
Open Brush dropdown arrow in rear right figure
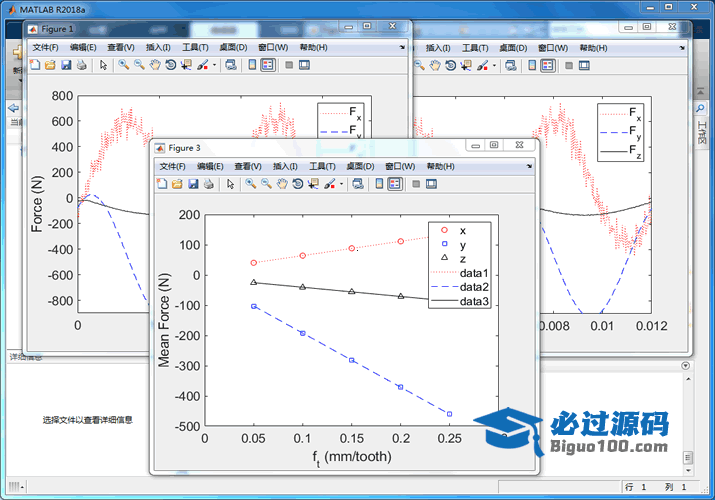tap(494, 66)
